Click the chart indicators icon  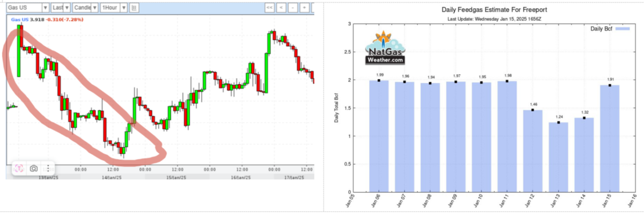[x=134, y=8]
